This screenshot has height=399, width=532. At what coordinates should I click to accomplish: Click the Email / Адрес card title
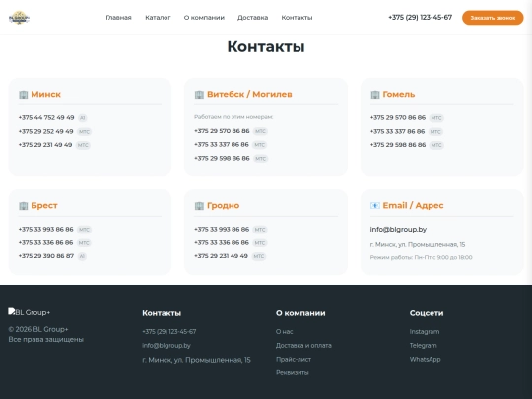click(x=413, y=205)
